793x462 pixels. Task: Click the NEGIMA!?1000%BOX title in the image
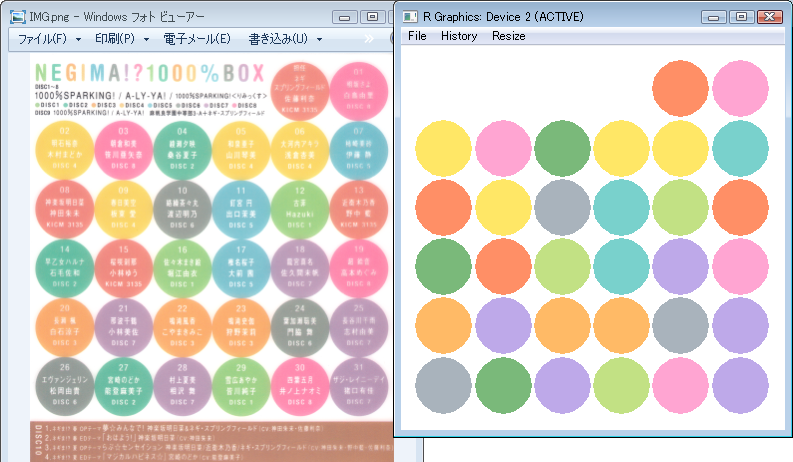tap(150, 73)
